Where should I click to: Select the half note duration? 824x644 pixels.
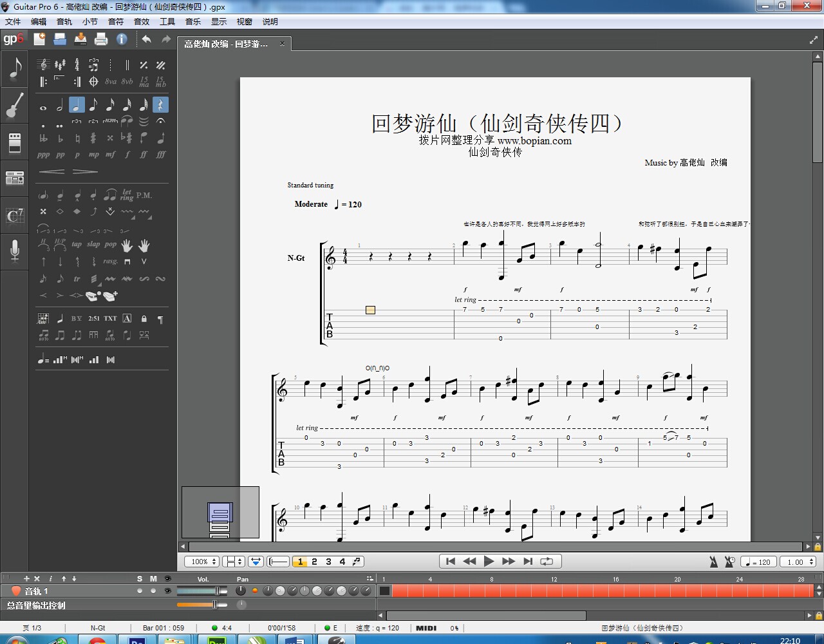60,105
